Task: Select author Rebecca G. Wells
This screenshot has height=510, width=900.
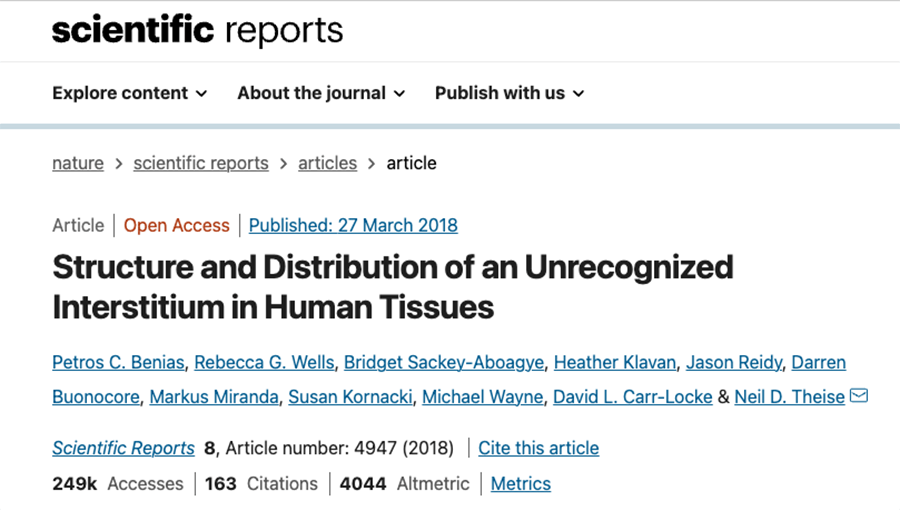Action: (264, 363)
